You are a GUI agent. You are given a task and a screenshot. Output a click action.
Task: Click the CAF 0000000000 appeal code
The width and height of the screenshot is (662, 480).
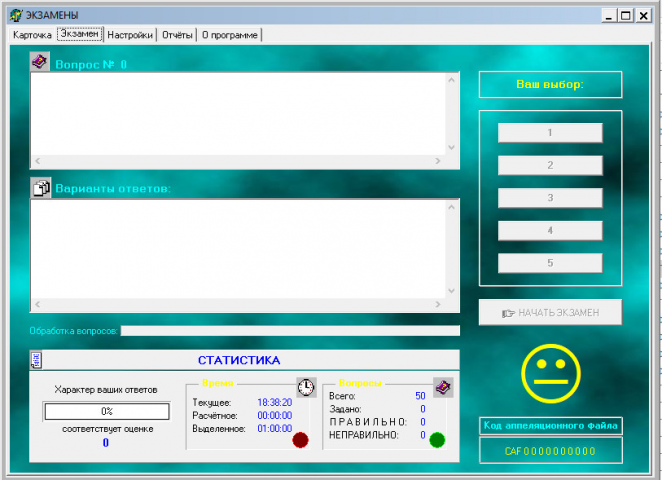click(x=550, y=451)
